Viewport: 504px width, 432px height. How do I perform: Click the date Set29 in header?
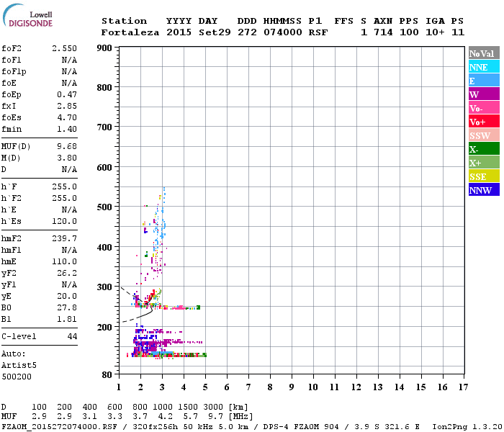215,32
